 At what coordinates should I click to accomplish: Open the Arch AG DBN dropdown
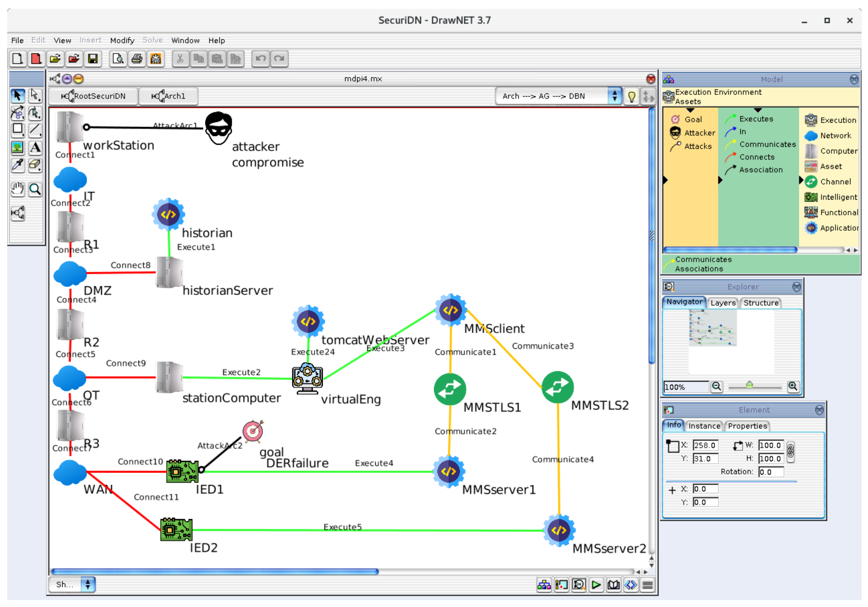coord(615,96)
